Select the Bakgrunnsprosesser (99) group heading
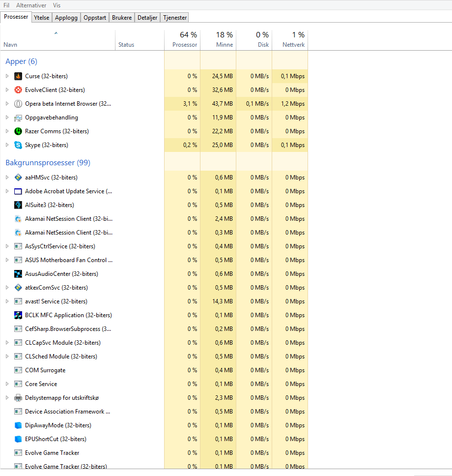 coord(48,163)
